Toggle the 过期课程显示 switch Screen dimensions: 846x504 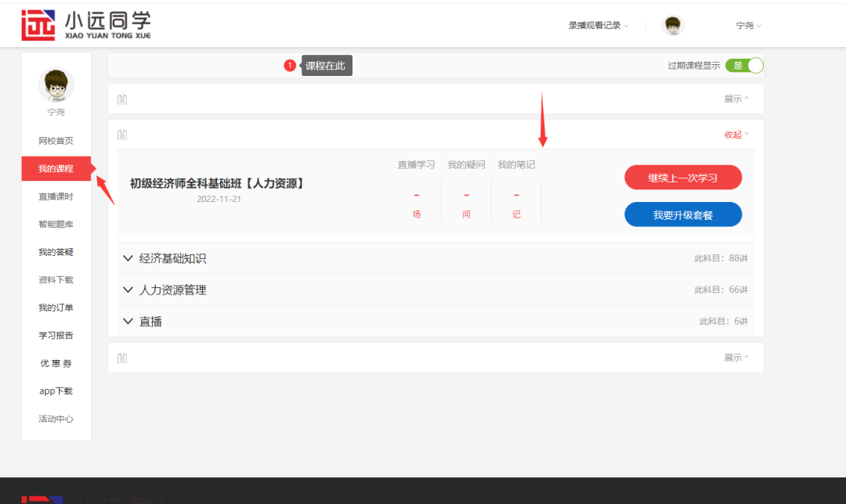point(743,66)
